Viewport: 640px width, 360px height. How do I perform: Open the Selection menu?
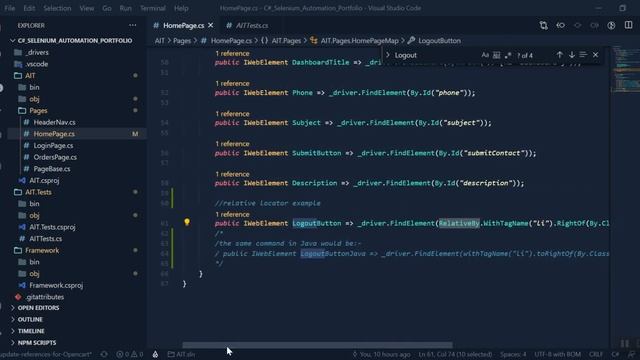(x=57, y=8)
